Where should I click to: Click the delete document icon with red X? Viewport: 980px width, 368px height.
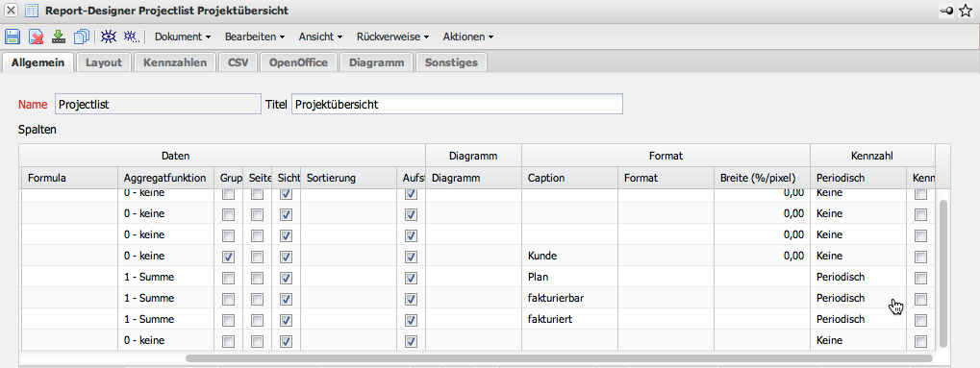37,37
